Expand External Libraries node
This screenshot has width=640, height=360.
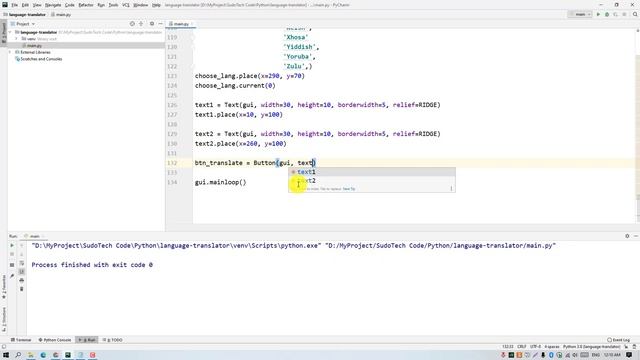11,52
